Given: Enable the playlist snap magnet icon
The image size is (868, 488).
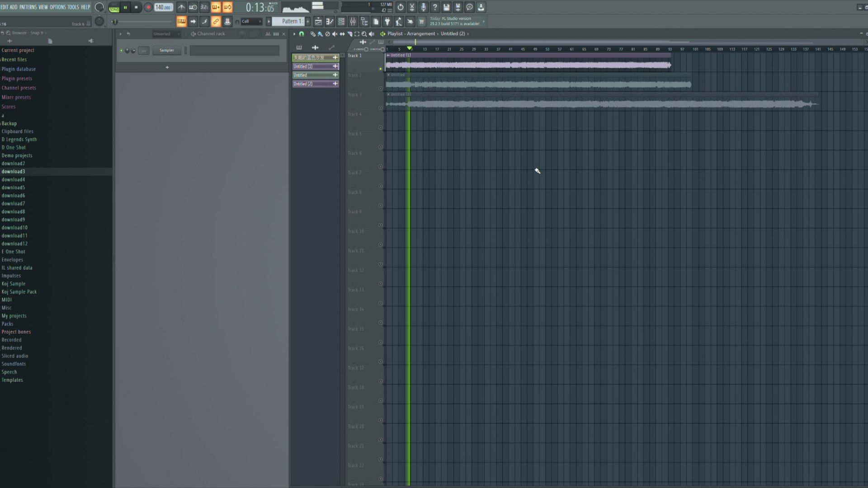Looking at the screenshot, I should click(x=302, y=34).
